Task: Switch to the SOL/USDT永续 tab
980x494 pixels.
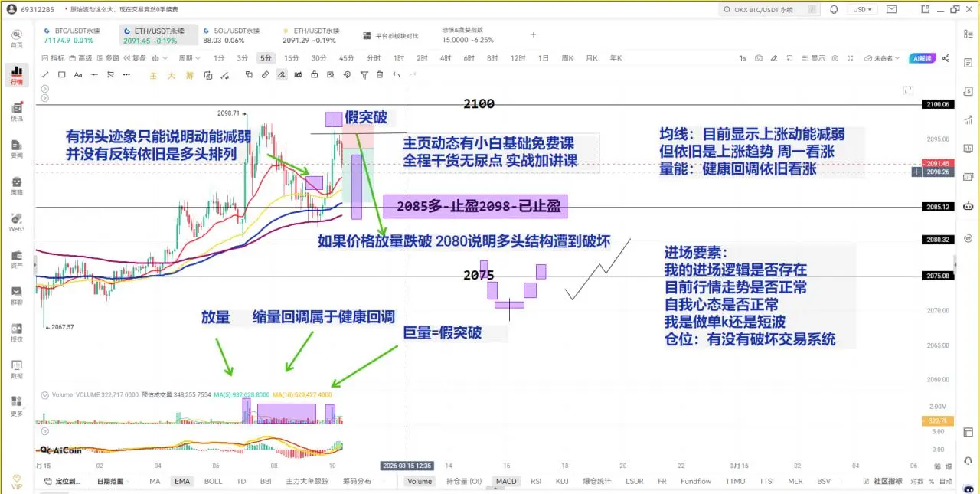Action: [235, 35]
